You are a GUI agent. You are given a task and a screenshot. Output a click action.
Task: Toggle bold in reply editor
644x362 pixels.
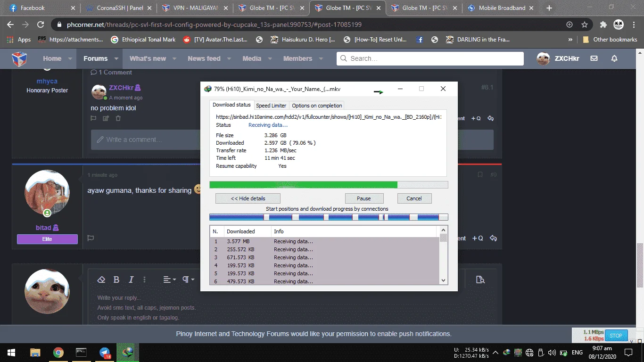coord(116,280)
